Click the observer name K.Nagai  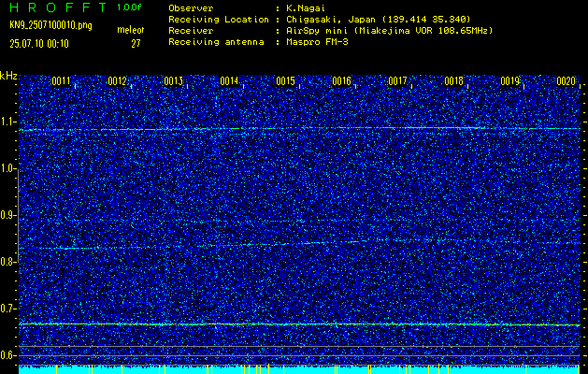(306, 8)
